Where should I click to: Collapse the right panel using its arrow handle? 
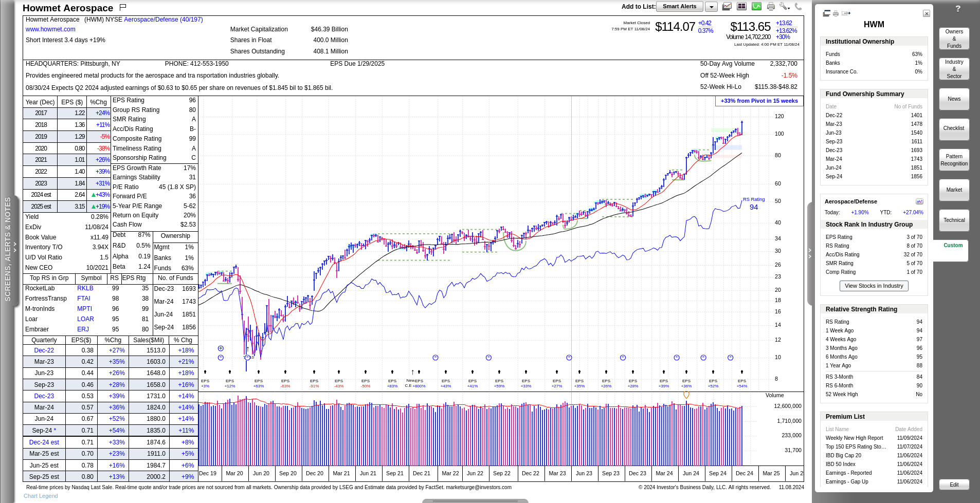click(x=810, y=253)
